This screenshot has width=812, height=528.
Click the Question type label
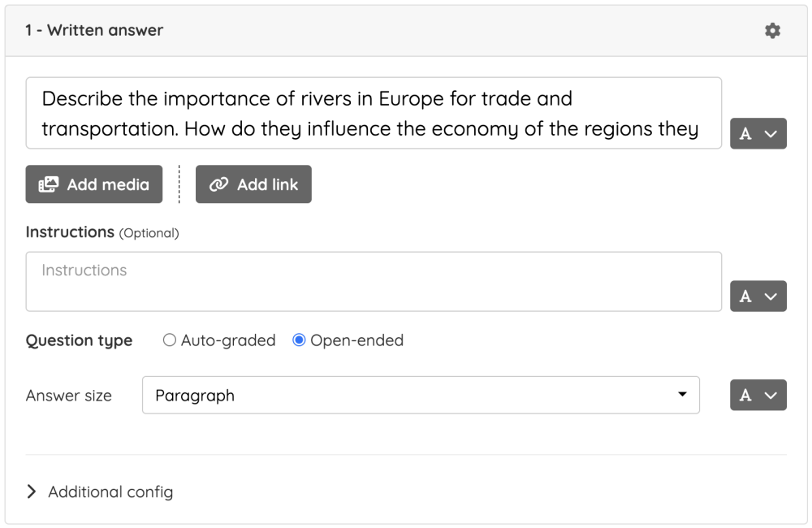pos(78,340)
